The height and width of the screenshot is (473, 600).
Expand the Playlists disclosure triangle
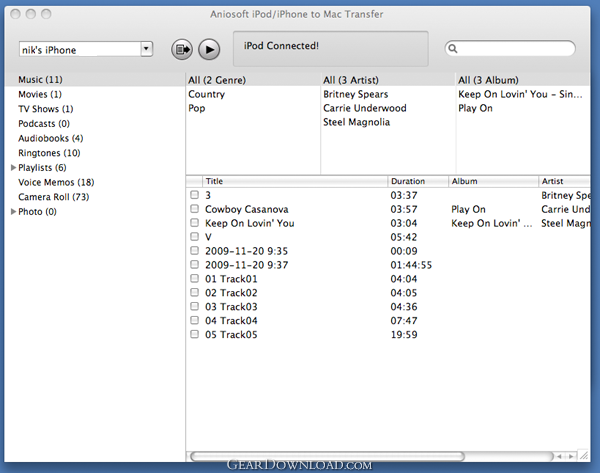coord(13,168)
